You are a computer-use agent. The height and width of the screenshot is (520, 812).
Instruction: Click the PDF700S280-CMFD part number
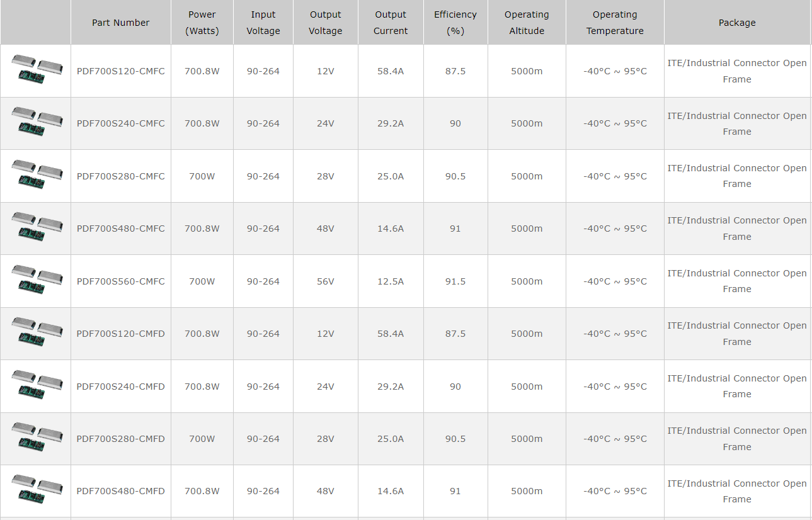(120, 439)
